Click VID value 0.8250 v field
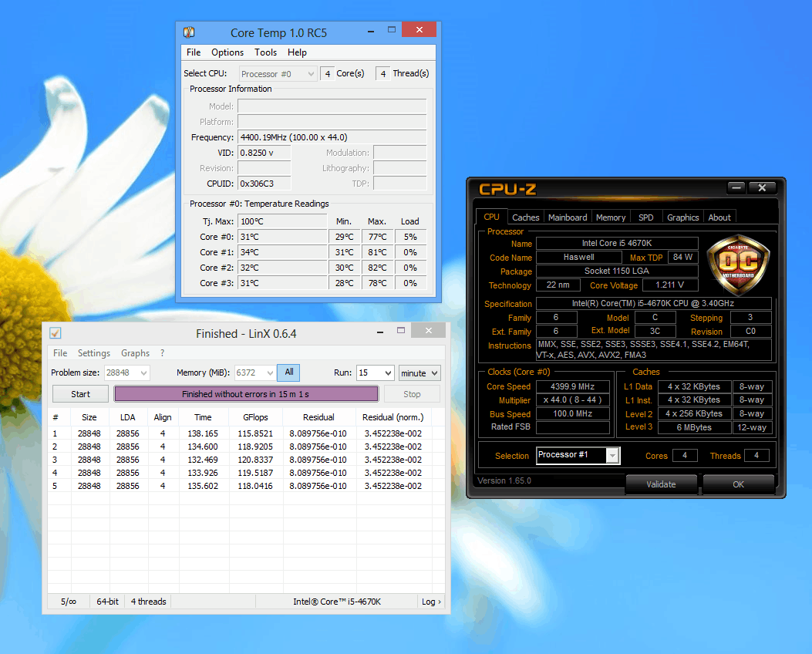 coord(264,153)
